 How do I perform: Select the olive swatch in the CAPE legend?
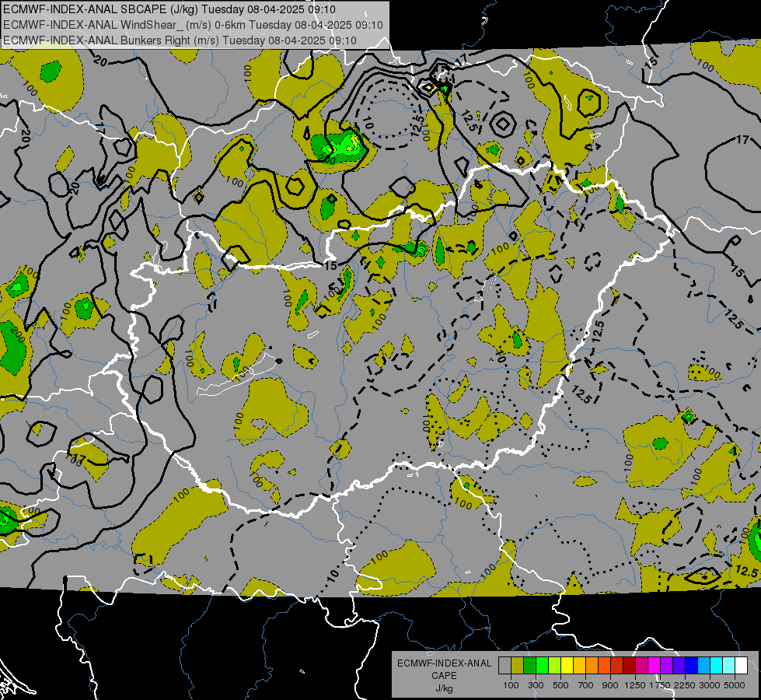pos(518,665)
